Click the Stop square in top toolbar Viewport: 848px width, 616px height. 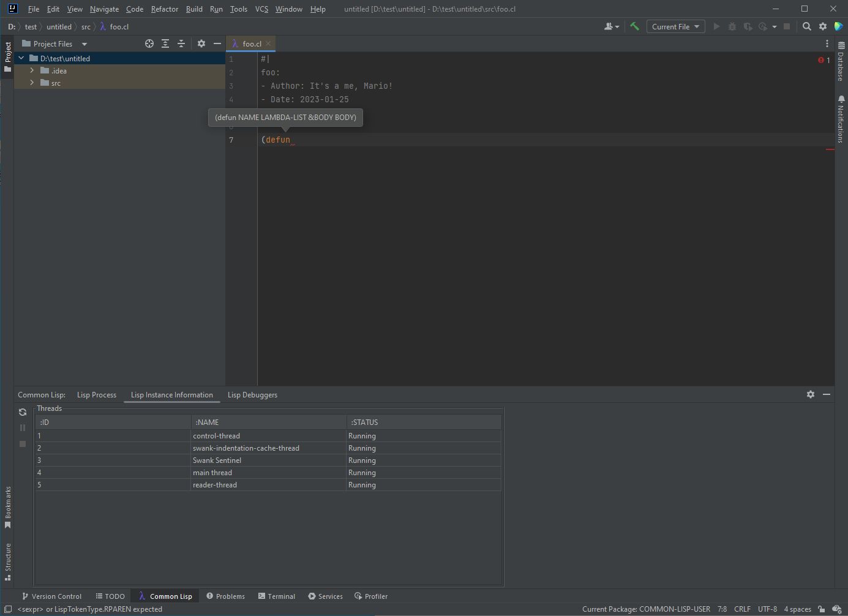tap(787, 26)
